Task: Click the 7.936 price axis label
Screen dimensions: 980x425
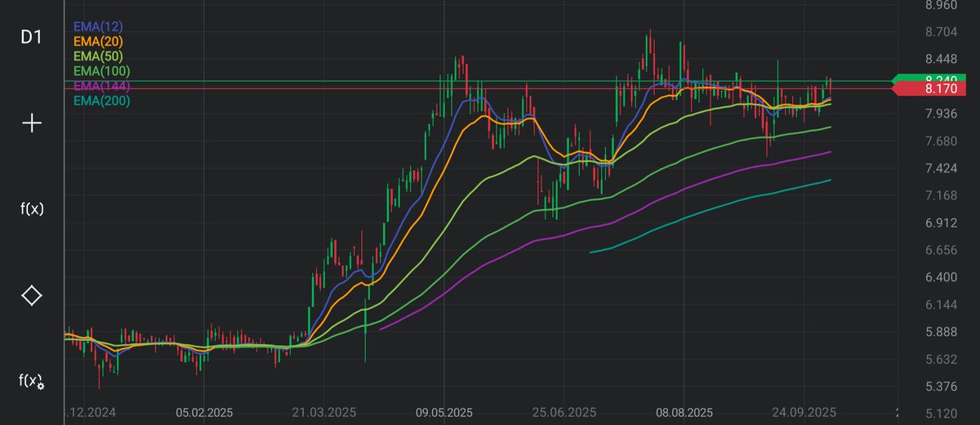Action: click(941, 114)
